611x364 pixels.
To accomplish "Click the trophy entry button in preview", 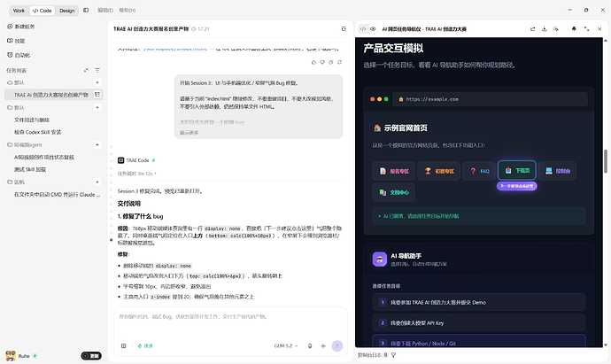I will (x=438, y=171).
